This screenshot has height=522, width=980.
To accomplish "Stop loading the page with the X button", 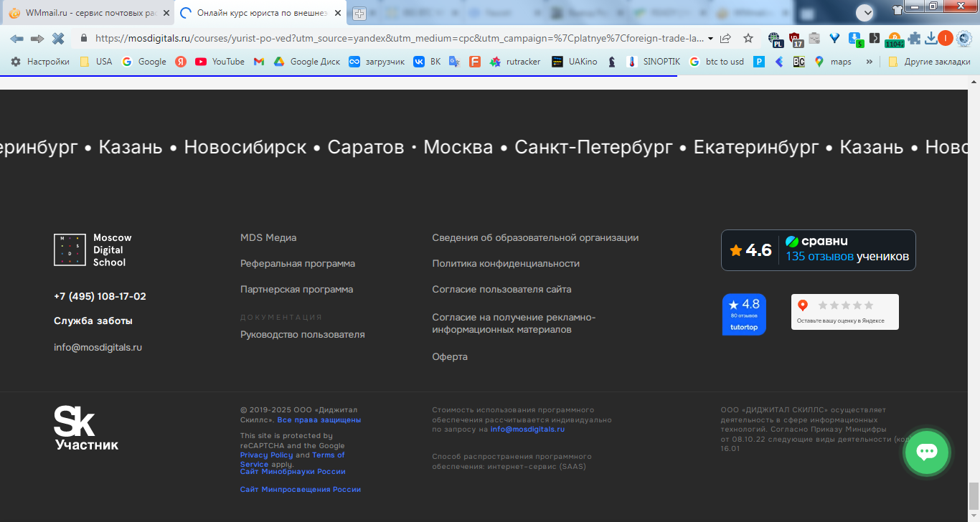I will point(58,38).
